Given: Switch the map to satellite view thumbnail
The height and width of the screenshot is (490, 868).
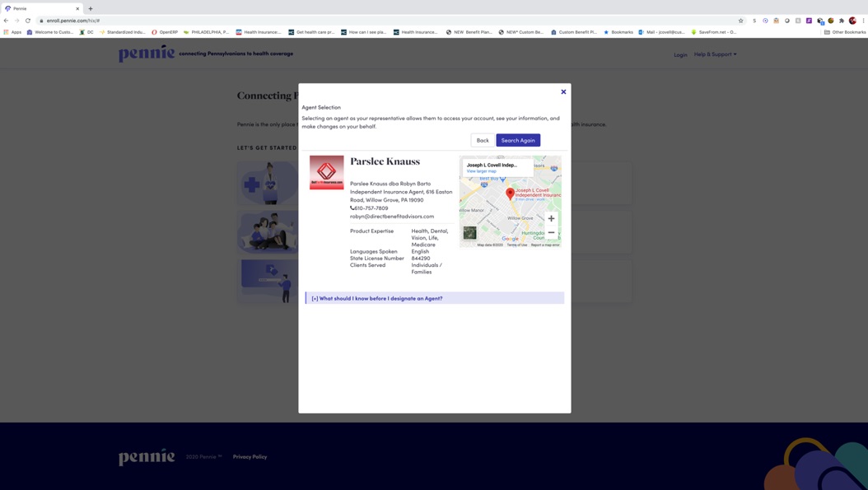Looking at the screenshot, I should (x=469, y=233).
